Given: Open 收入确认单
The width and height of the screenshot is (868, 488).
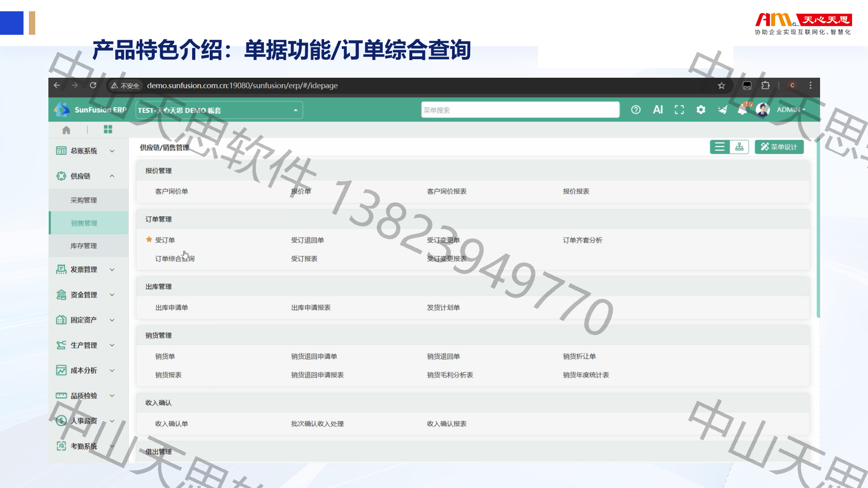Looking at the screenshot, I should pyautogui.click(x=171, y=424).
